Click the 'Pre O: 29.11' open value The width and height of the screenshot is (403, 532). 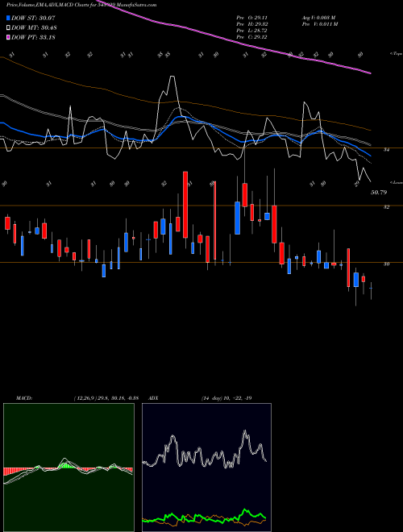pyautogui.click(x=252, y=18)
